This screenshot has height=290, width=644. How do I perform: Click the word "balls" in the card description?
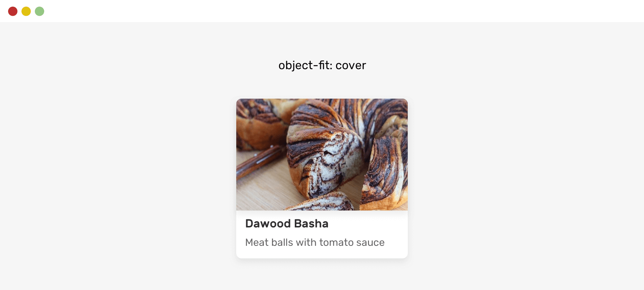[x=282, y=242]
